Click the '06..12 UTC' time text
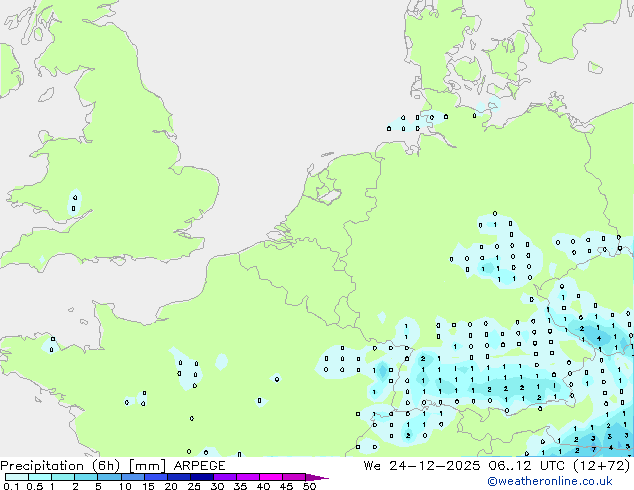 (x=528, y=466)
